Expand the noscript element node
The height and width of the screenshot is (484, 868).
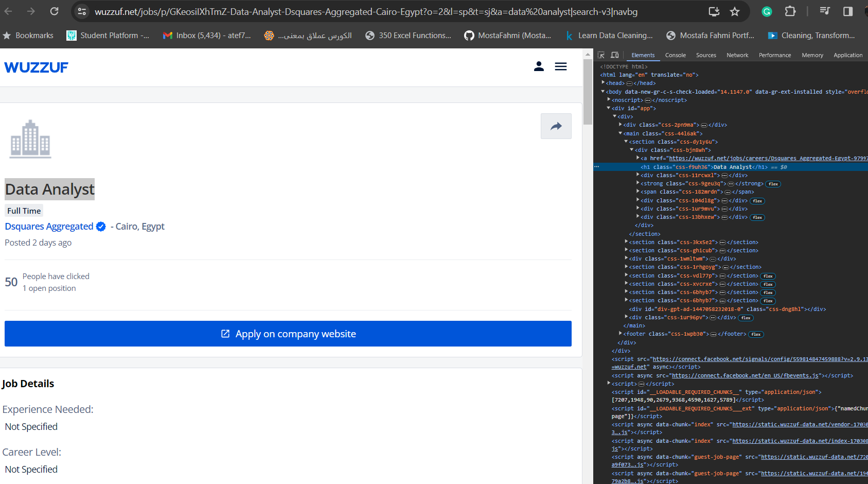pos(609,100)
